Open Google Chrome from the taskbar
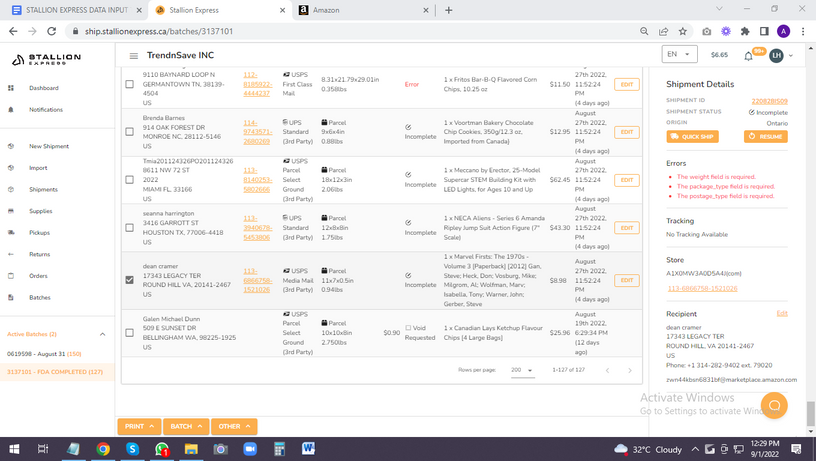 (x=103, y=449)
